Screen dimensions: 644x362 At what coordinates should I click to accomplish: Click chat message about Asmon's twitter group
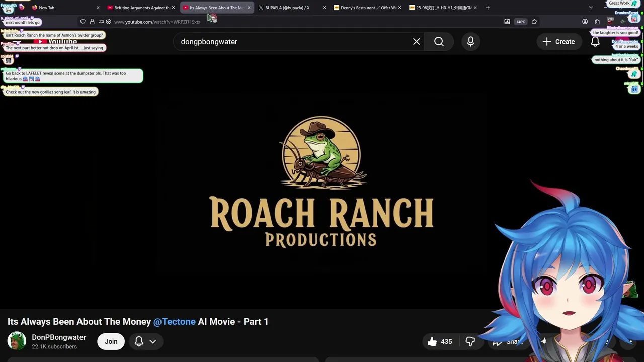[54, 35]
